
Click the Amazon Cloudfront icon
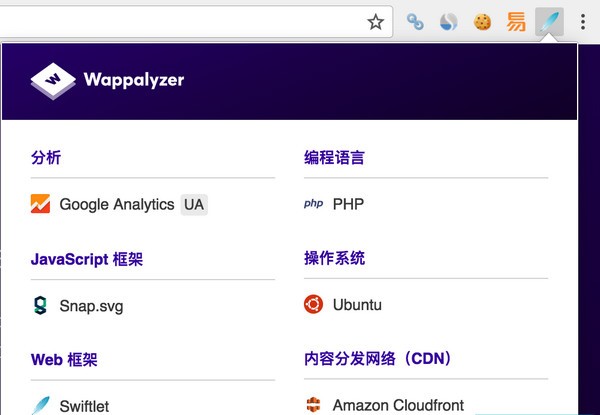[313, 405]
